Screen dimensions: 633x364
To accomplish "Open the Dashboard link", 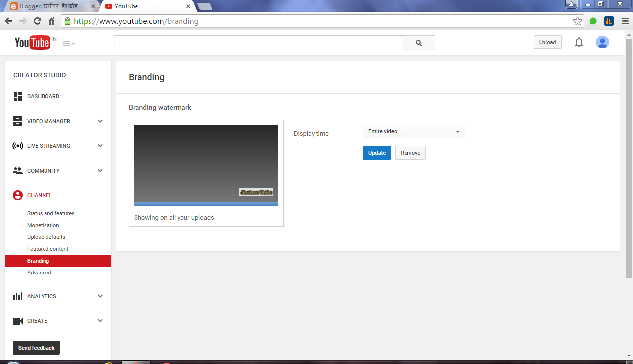I will pos(43,96).
